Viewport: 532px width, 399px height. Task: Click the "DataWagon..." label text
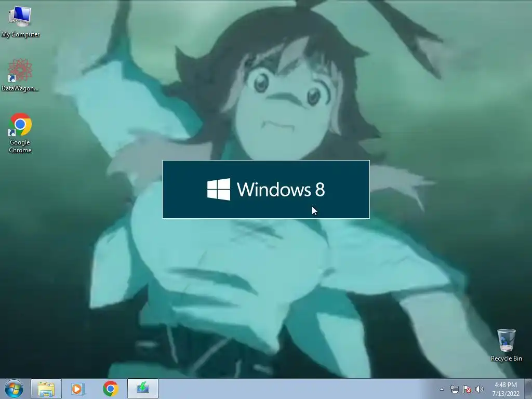click(20, 88)
